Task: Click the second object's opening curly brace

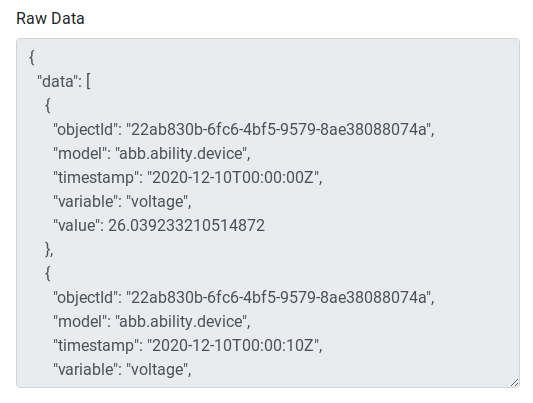Action: (48, 273)
